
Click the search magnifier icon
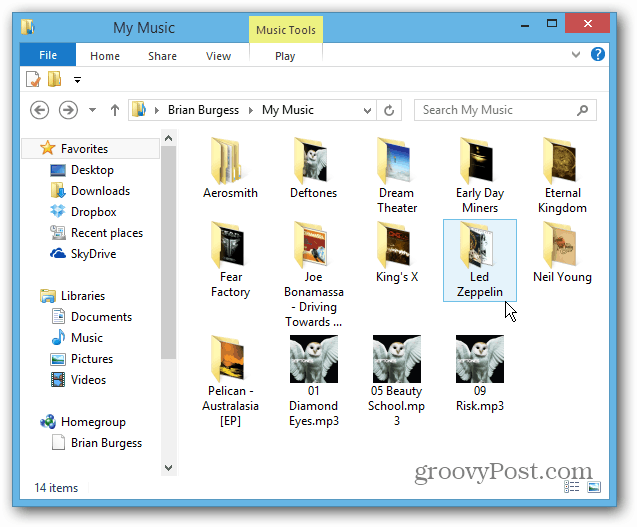tap(583, 110)
